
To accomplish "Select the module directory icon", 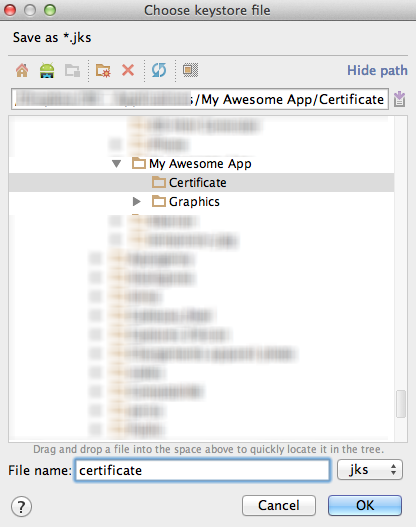I will tap(72, 71).
